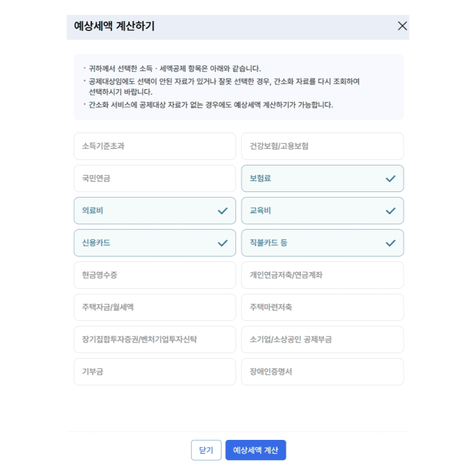476x467 pixels.
Task: Select the 현금영수증 item
Action: [x=155, y=275]
